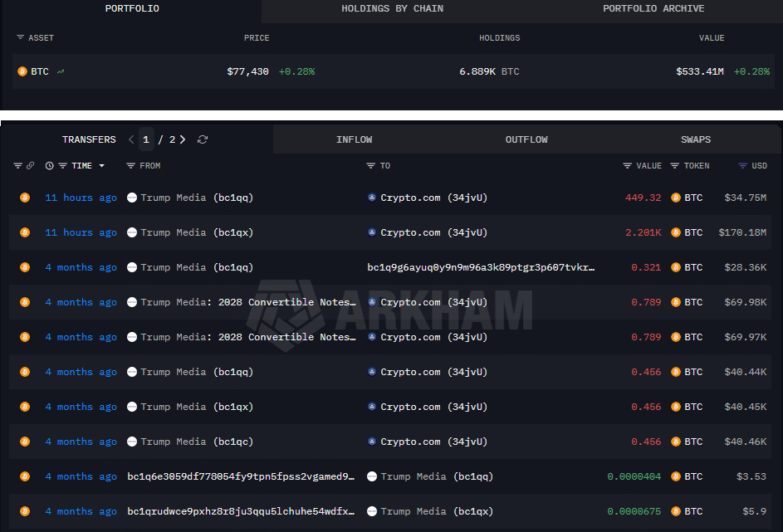The height and width of the screenshot is (532, 783).
Task: Click BTC token icon in the $3.53 row
Action: coord(676,476)
